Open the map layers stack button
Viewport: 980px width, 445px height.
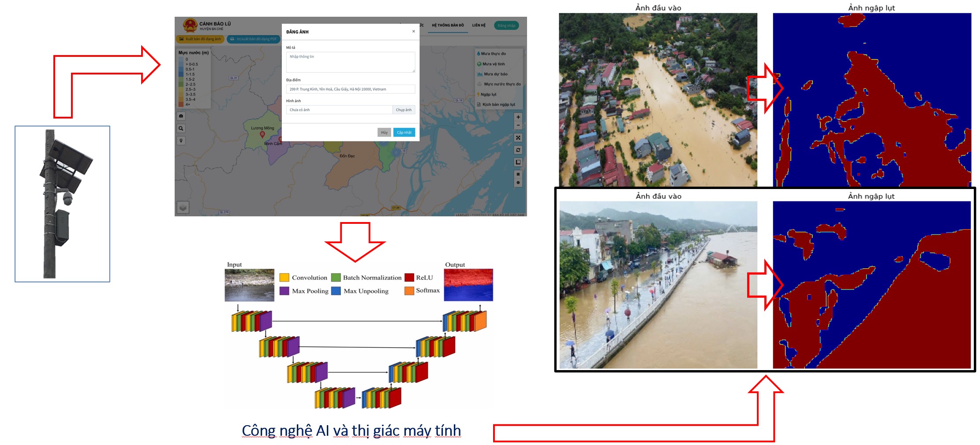point(183,207)
